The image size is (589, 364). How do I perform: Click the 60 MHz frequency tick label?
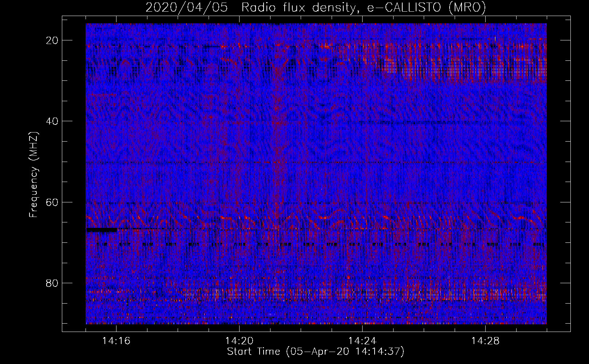[x=52, y=202]
